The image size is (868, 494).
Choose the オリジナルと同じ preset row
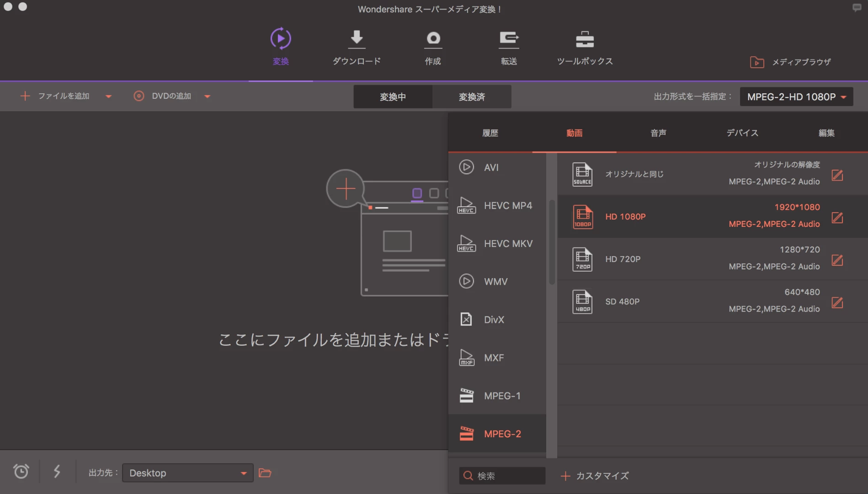click(x=713, y=174)
